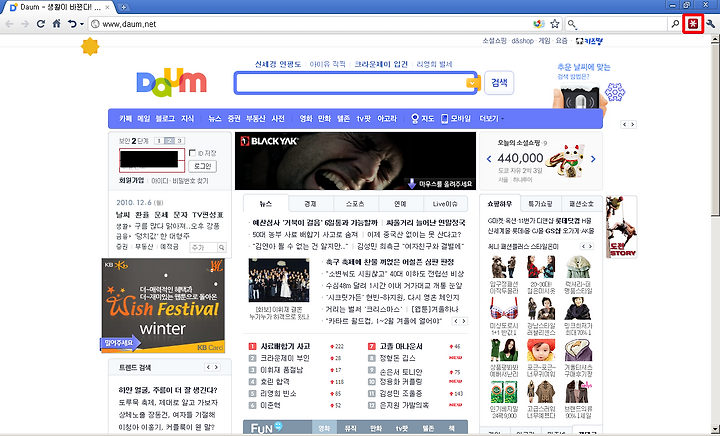
Task: Click the 회원가입 sign-up link
Action: (131, 180)
